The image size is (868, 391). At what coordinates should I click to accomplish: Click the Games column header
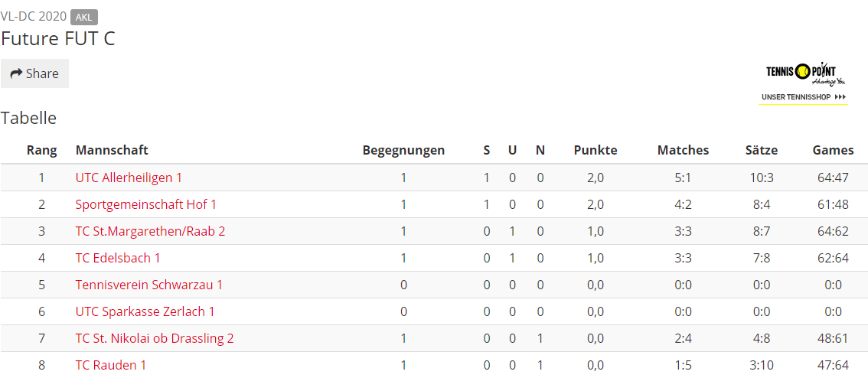click(833, 150)
